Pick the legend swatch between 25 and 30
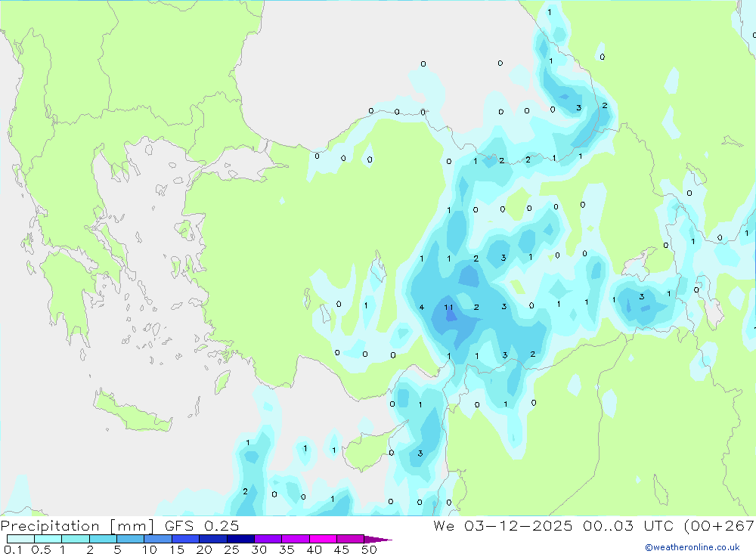 coord(240,539)
